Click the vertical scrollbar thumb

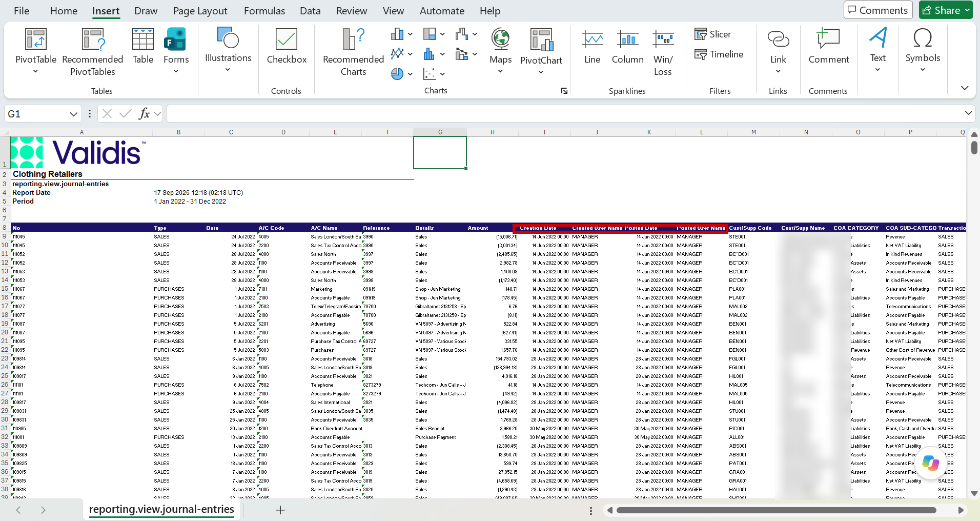974,147
